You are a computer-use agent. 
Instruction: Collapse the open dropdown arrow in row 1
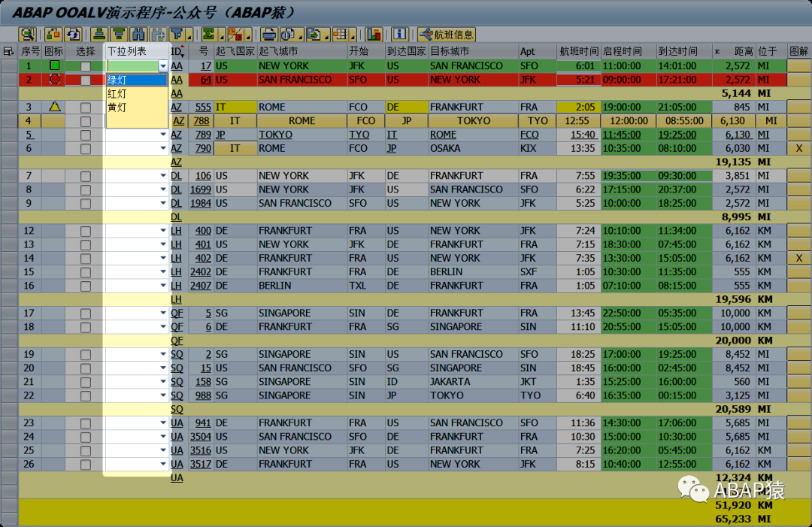[163, 65]
